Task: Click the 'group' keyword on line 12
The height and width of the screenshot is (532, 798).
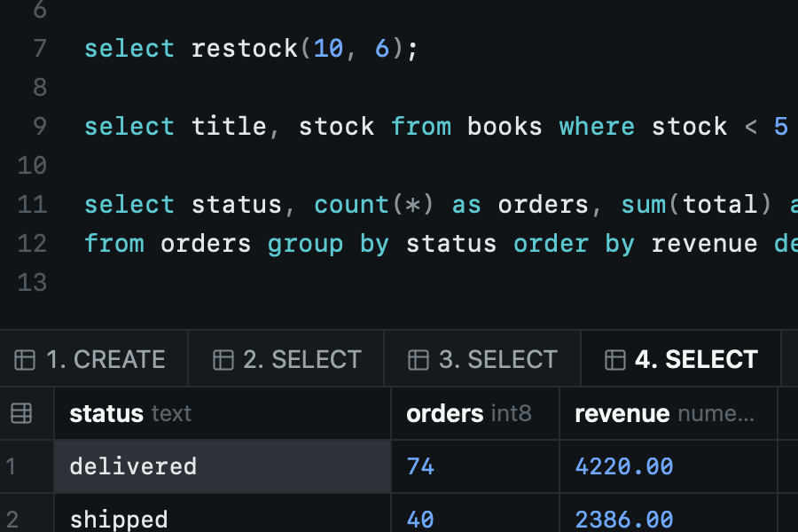Action: point(305,245)
